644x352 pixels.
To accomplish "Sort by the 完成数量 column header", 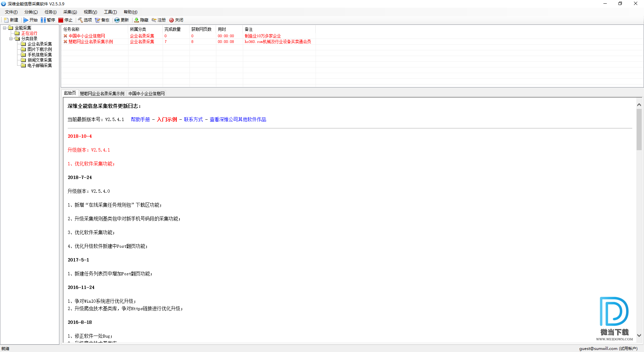I will [176, 29].
